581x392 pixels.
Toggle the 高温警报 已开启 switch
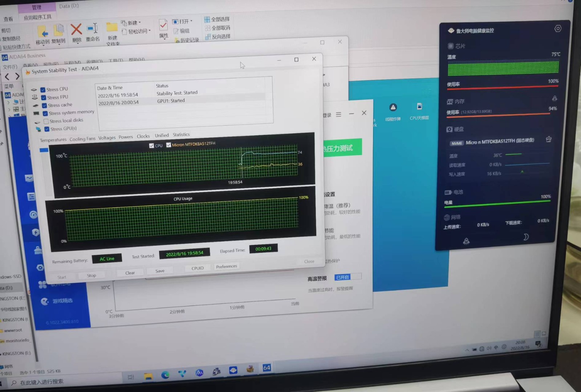(x=348, y=277)
